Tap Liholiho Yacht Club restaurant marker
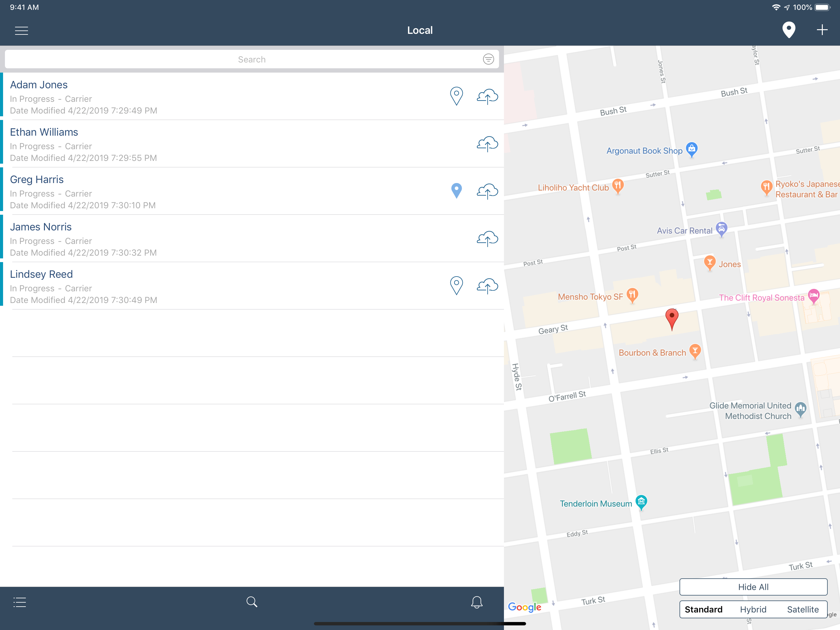Viewport: 840px width, 630px height. click(x=618, y=186)
